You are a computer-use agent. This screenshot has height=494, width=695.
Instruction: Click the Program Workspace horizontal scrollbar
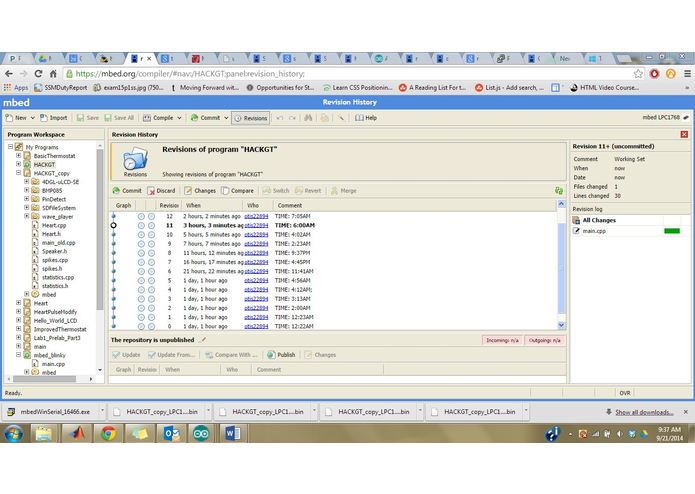coord(44,379)
